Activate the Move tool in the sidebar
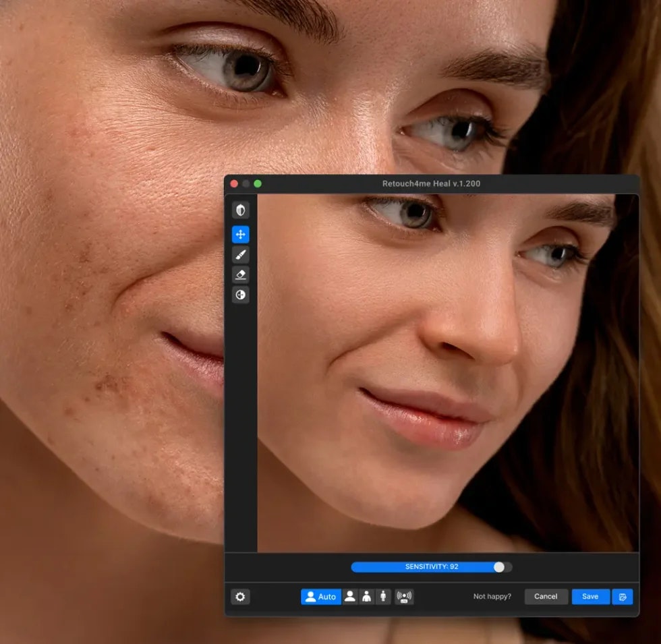The image size is (661, 644). coord(240,235)
